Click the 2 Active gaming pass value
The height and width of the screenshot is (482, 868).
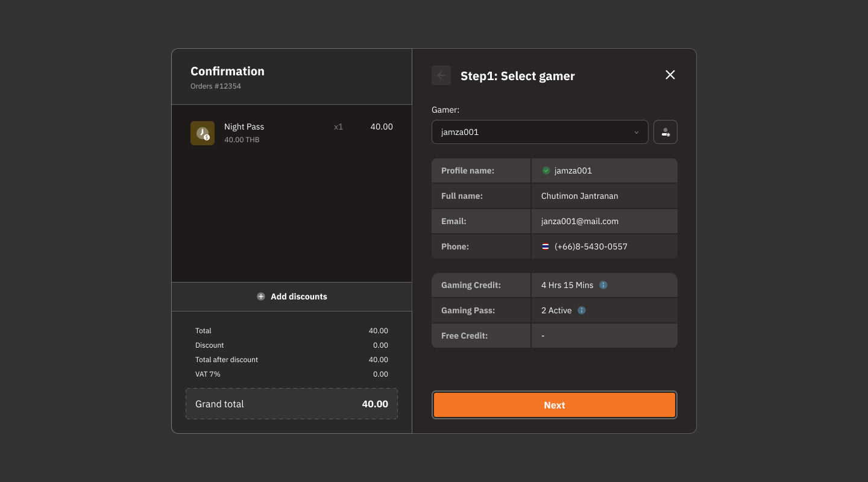[556, 310]
